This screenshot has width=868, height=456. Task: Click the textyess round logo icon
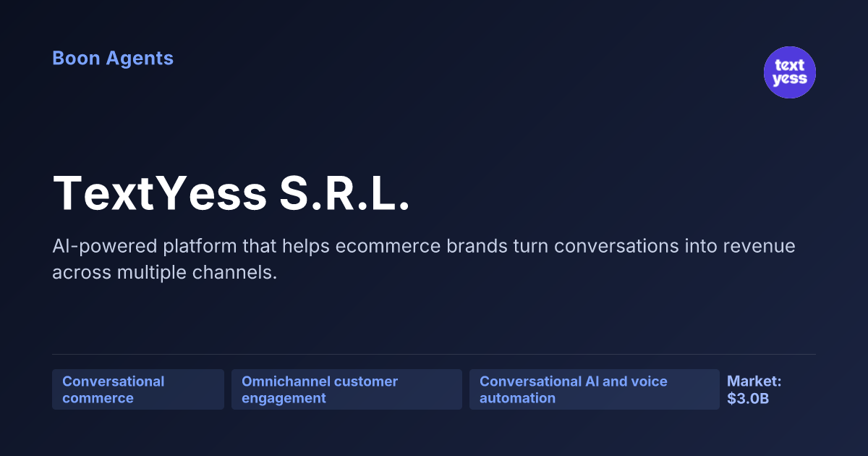pos(790,72)
